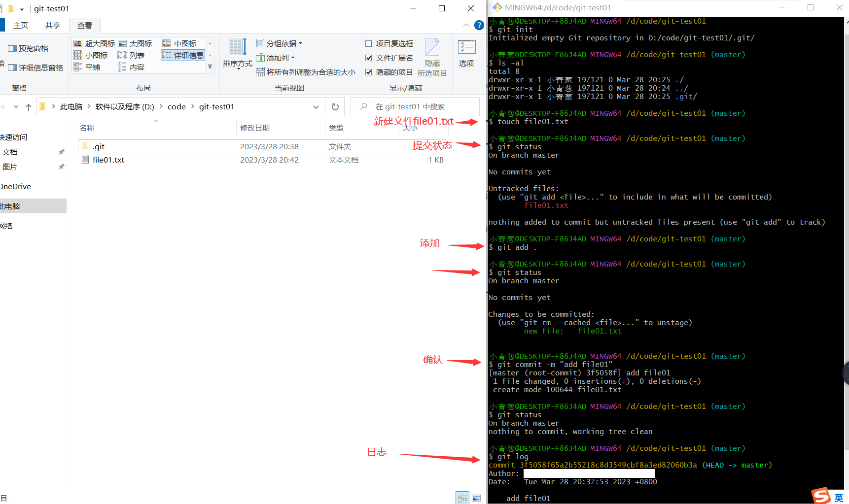Open quick access toolbar dropdown

[x=22, y=9]
